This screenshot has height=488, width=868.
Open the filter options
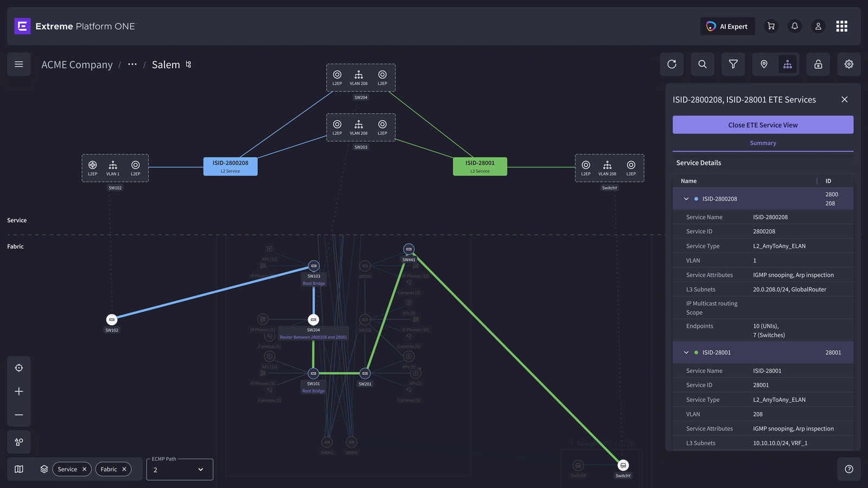(x=733, y=65)
